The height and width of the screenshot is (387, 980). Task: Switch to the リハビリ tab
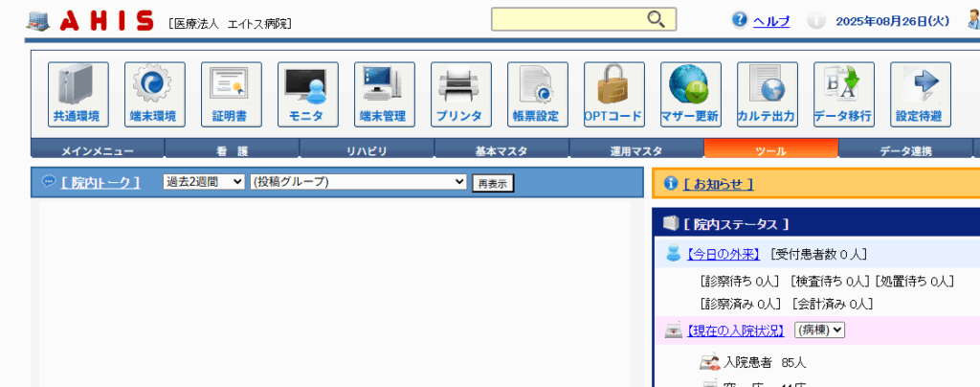tap(367, 150)
